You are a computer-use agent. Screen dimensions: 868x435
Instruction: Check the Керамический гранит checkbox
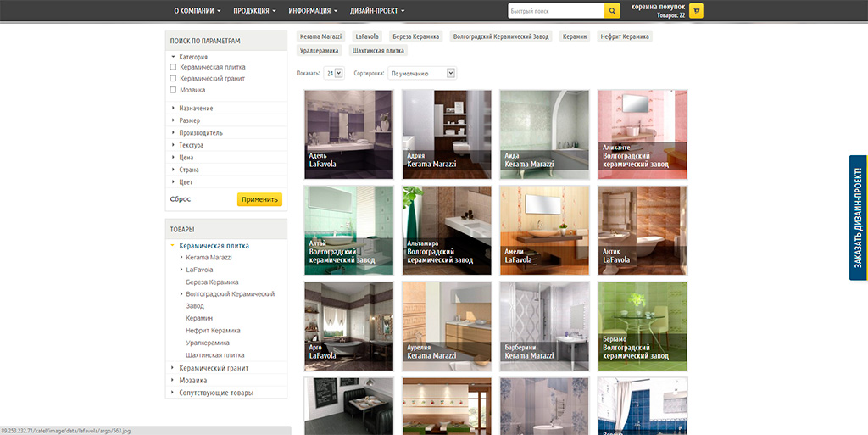click(173, 79)
